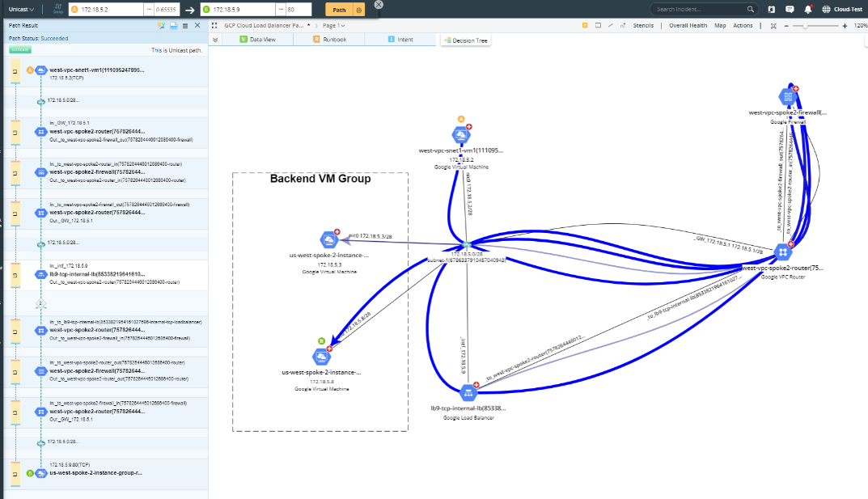Toggle favorite star on GCP Cloud Load Balancer map
The height and width of the screenshot is (499, 868).
(x=307, y=25)
